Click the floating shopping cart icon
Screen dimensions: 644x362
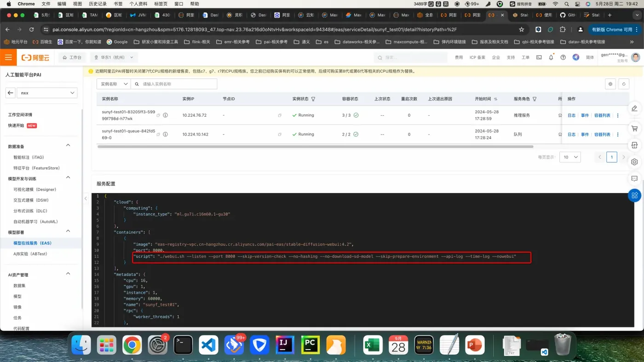[634, 129]
